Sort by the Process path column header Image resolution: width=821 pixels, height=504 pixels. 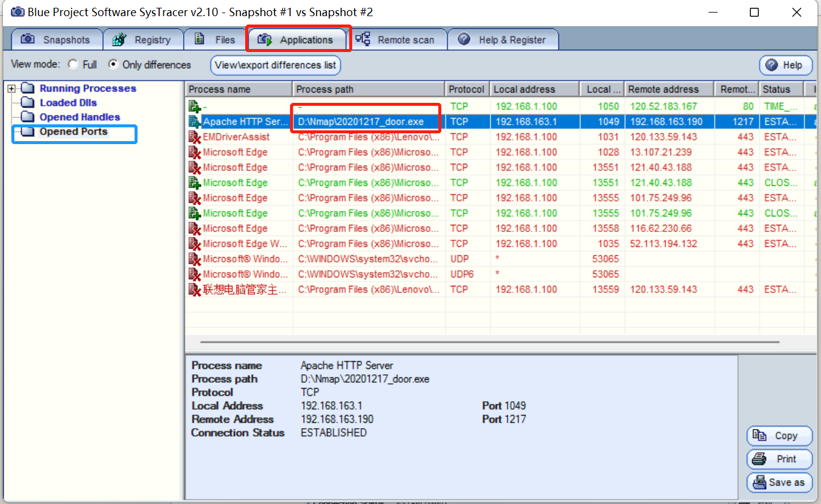coord(369,89)
